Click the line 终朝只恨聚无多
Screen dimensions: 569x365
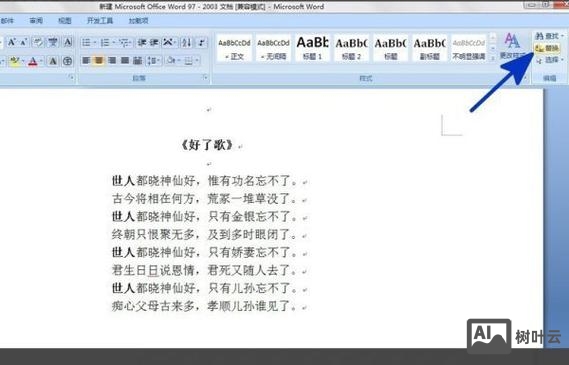click(153, 234)
